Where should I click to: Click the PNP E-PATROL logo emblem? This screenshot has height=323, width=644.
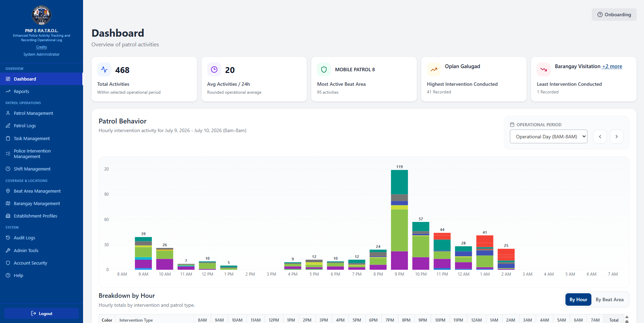[42, 15]
